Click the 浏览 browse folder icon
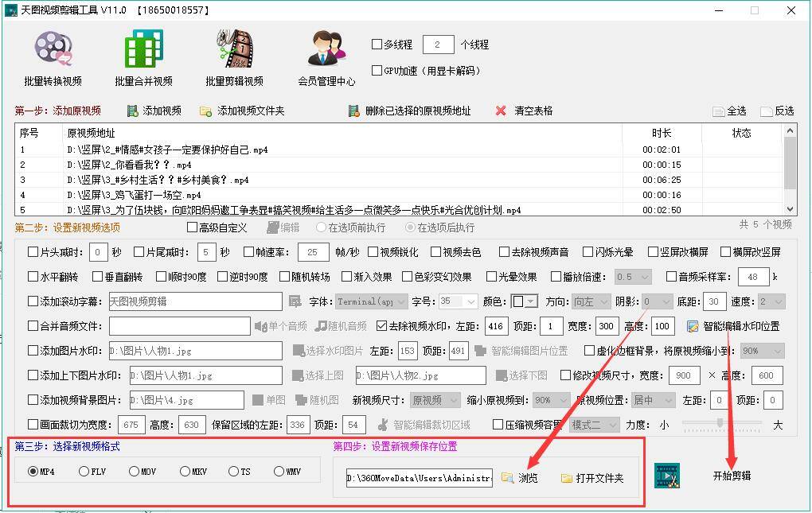The image size is (812, 513). 508,478
